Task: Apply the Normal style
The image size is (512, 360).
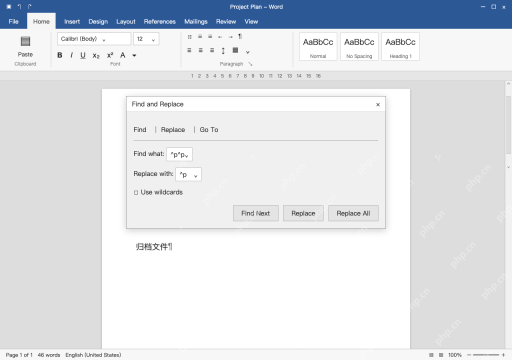Action: click(x=318, y=47)
